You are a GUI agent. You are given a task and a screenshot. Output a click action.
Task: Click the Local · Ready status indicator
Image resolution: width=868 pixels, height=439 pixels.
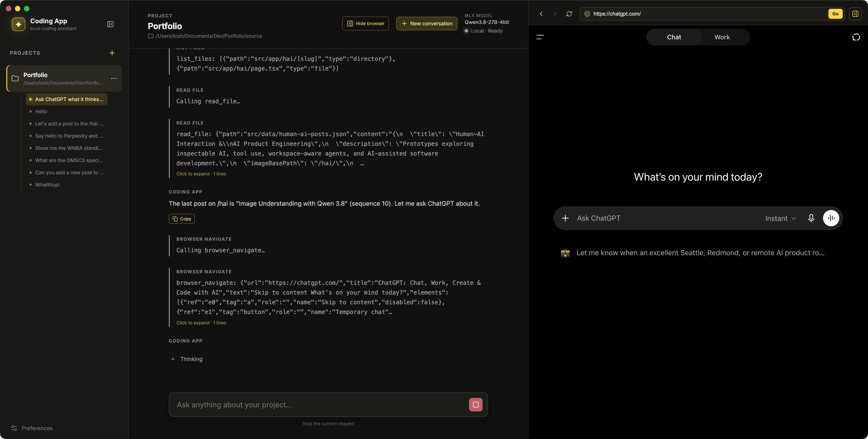coord(484,31)
